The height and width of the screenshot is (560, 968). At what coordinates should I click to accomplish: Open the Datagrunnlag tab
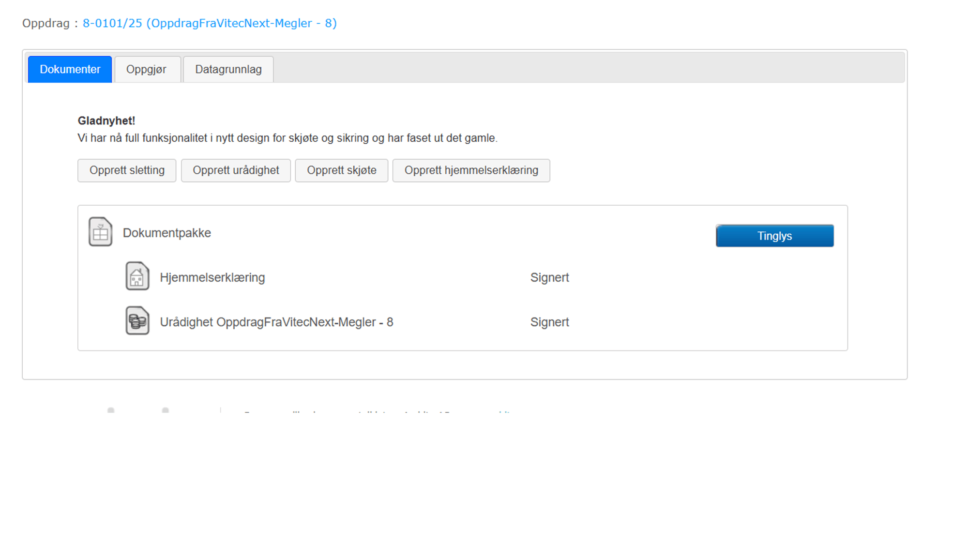click(228, 69)
